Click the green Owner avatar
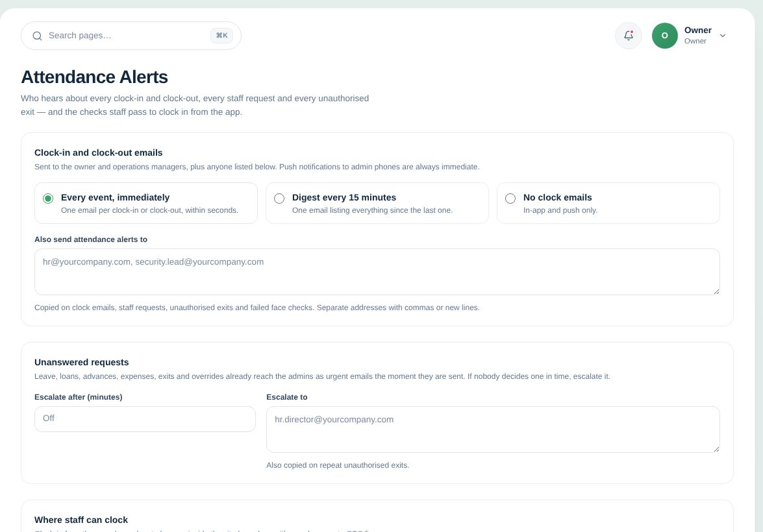Image resolution: width=763 pixels, height=532 pixels. point(665,36)
